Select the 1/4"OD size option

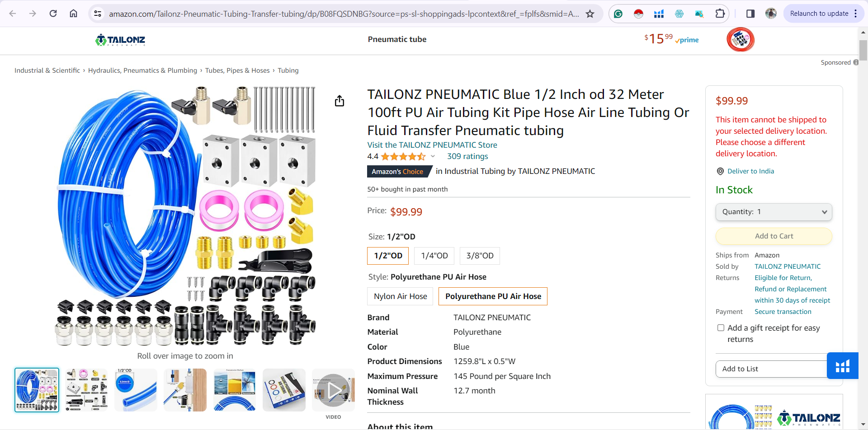(434, 256)
